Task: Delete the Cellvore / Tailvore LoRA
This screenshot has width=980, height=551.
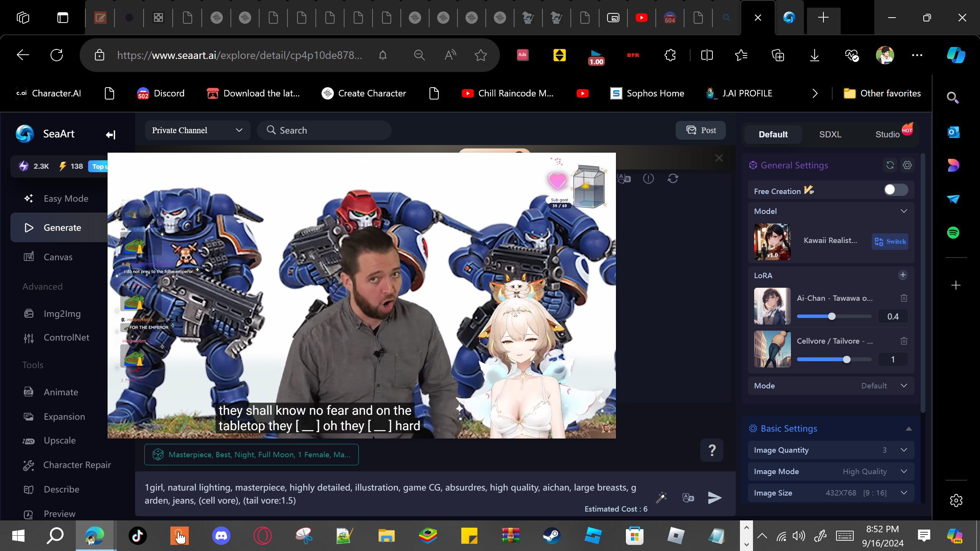Action: pos(904,341)
